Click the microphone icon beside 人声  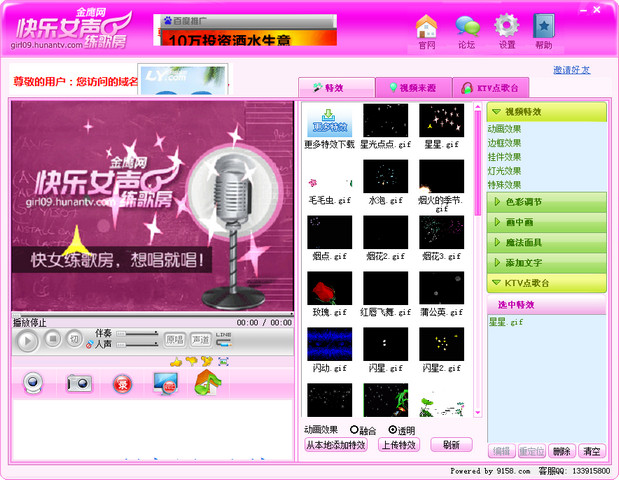[90, 344]
